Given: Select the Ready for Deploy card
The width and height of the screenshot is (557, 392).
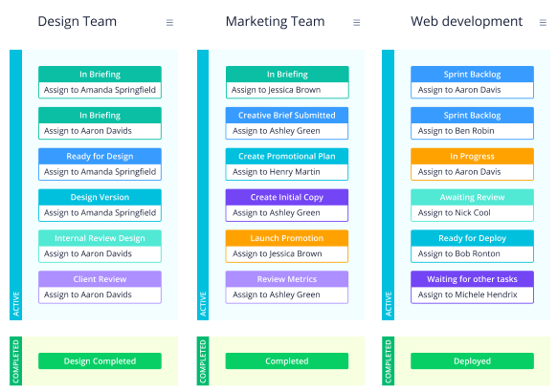Looking at the screenshot, I should tap(472, 247).
